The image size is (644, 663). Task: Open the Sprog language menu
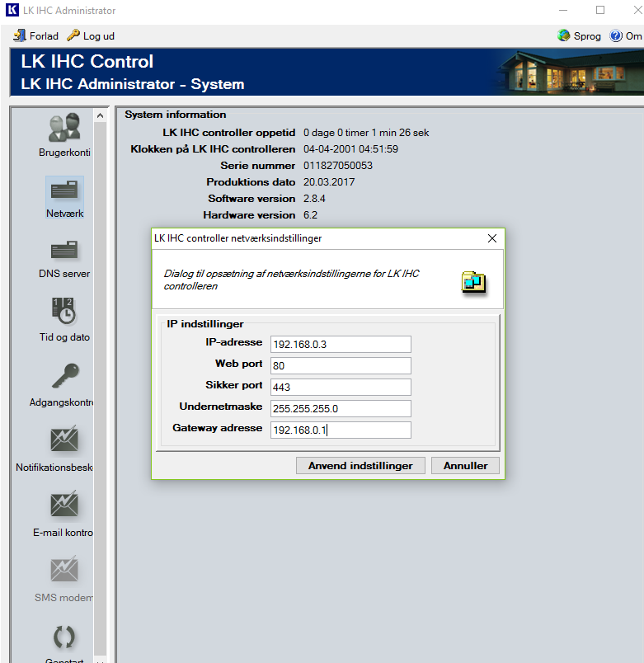click(x=580, y=36)
